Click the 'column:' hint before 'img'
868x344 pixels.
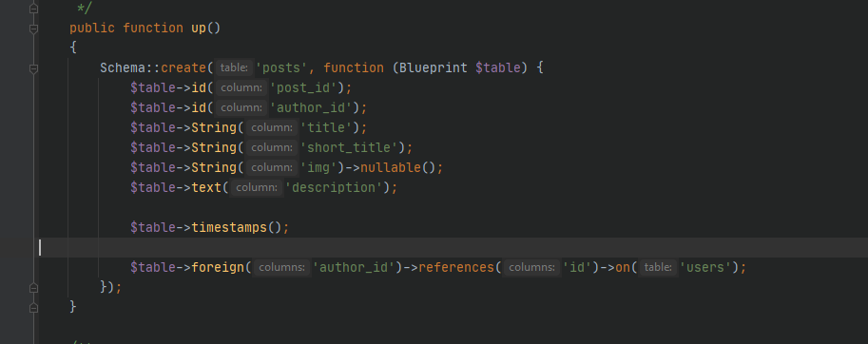click(271, 167)
